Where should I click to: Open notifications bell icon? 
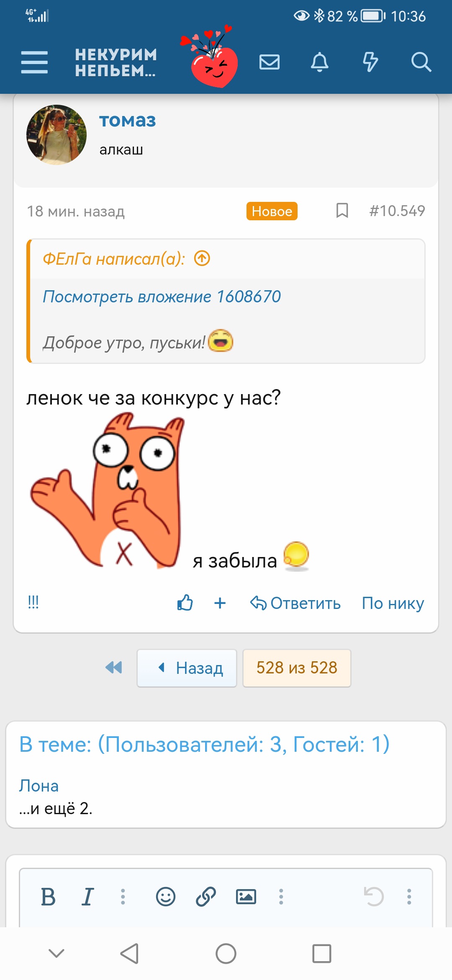coord(320,62)
